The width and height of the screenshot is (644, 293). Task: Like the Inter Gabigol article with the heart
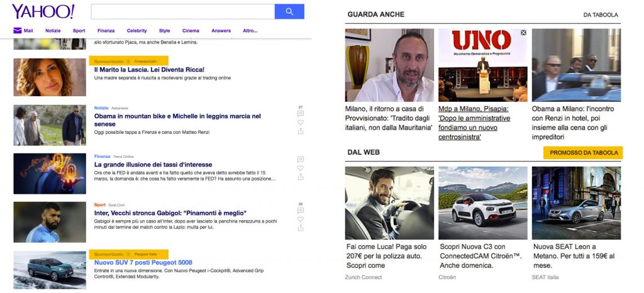point(301,219)
